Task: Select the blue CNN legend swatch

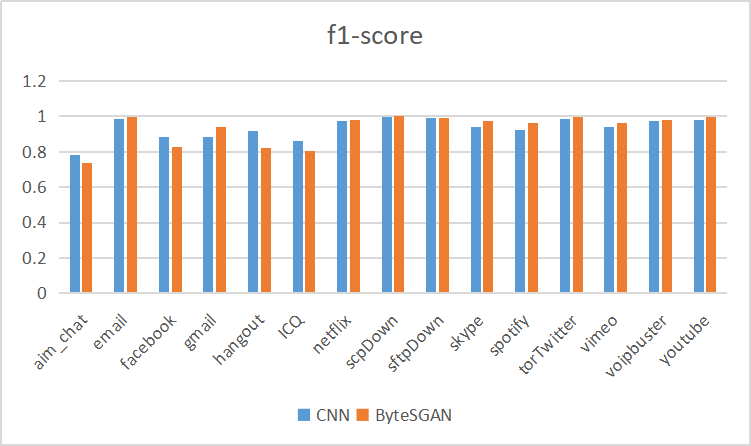Action: coord(304,415)
